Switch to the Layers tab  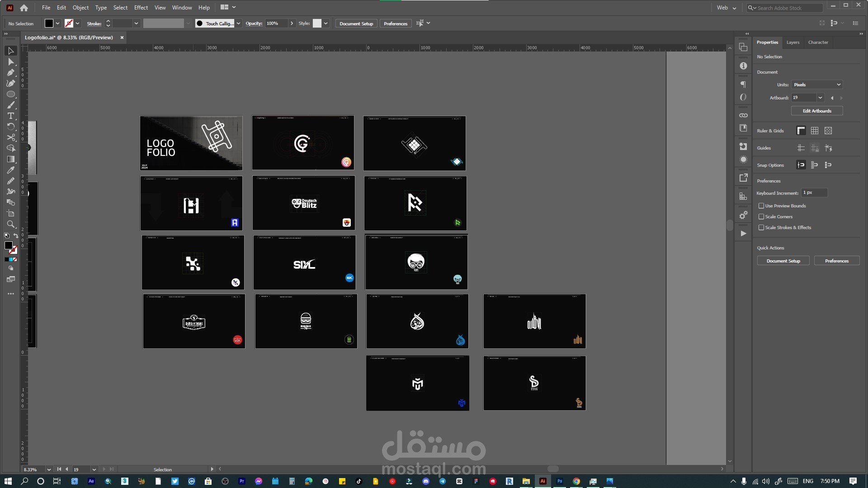(793, 42)
